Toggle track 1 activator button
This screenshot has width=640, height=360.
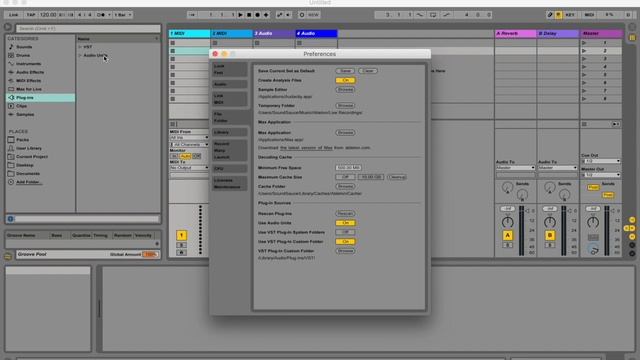pyautogui.click(x=182, y=236)
